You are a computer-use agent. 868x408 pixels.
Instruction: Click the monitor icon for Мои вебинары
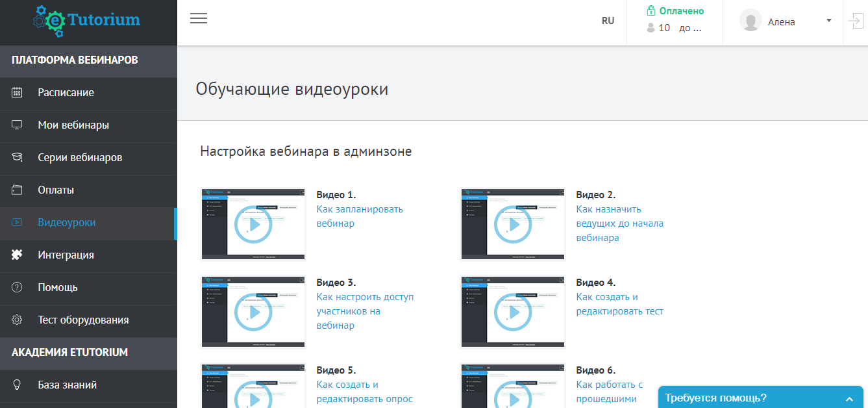point(16,125)
